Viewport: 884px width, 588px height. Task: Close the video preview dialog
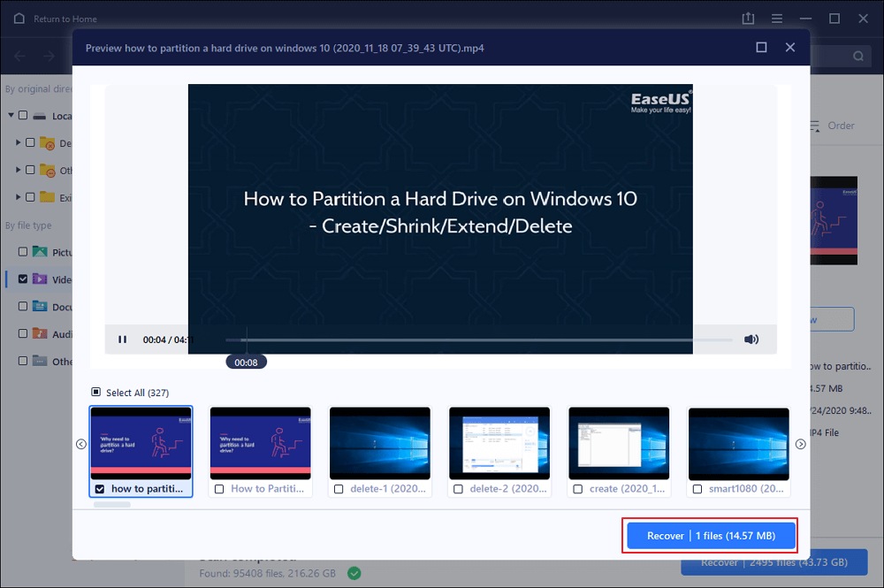(x=790, y=48)
